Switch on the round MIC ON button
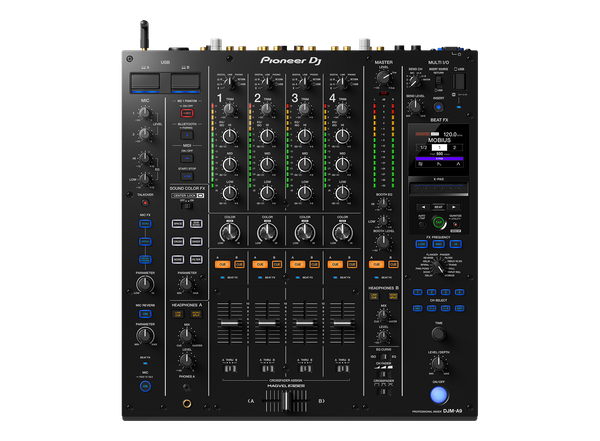The height and width of the screenshot is (441, 600). (x=145, y=386)
